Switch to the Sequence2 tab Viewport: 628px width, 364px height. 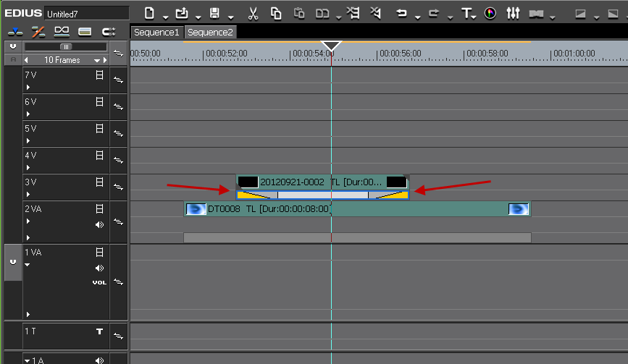coord(210,33)
